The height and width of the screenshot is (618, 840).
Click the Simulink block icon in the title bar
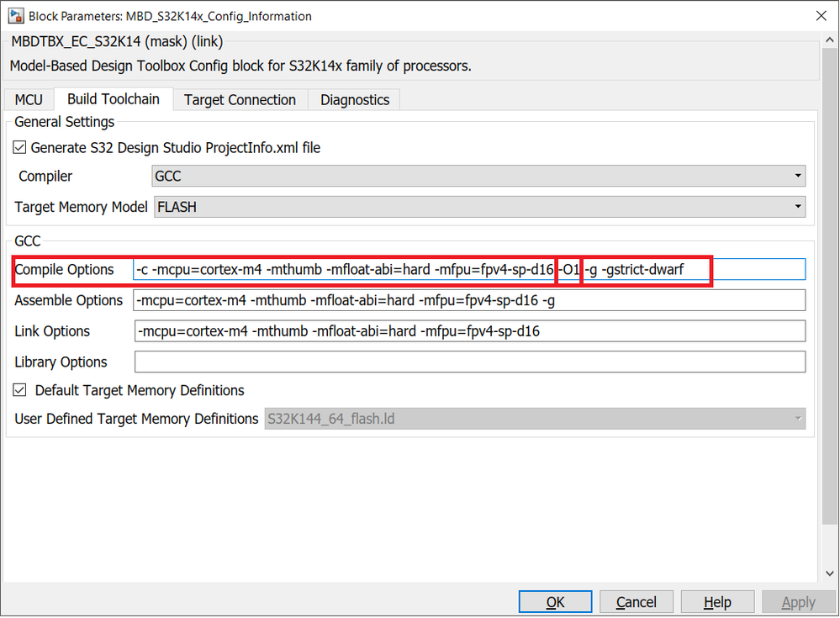[x=16, y=16]
